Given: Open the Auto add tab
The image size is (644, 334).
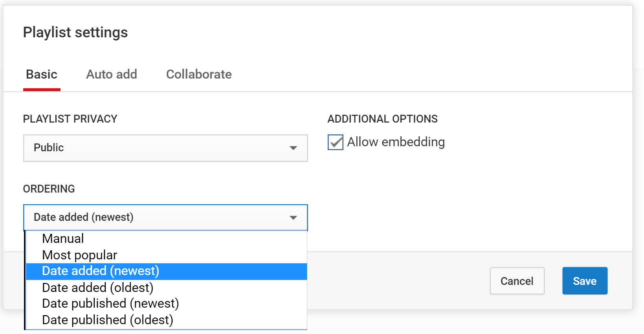Looking at the screenshot, I should tap(112, 75).
